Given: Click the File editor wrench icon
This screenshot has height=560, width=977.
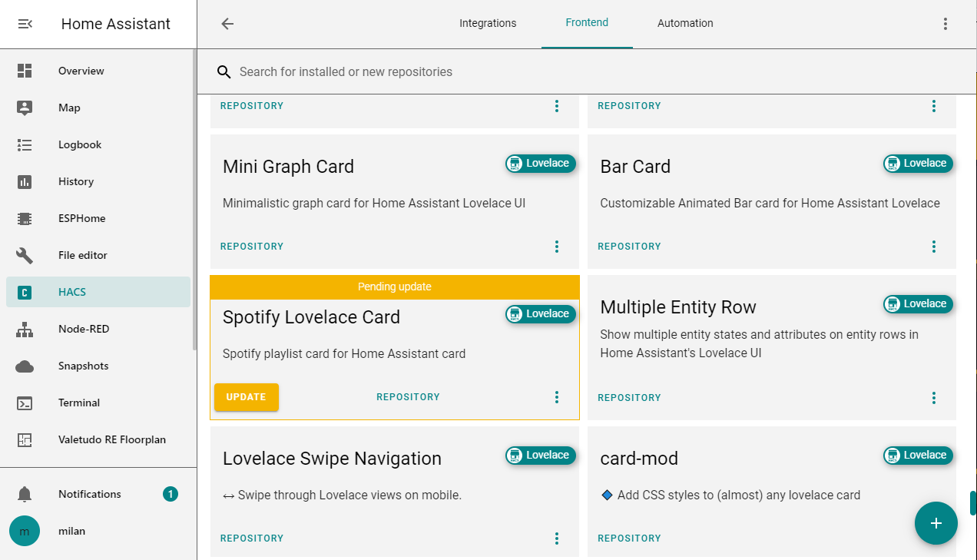Looking at the screenshot, I should (x=25, y=255).
